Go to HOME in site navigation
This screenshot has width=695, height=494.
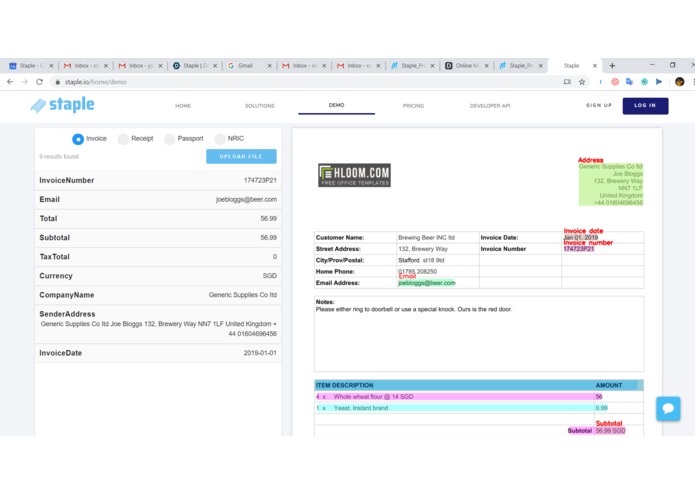click(183, 106)
